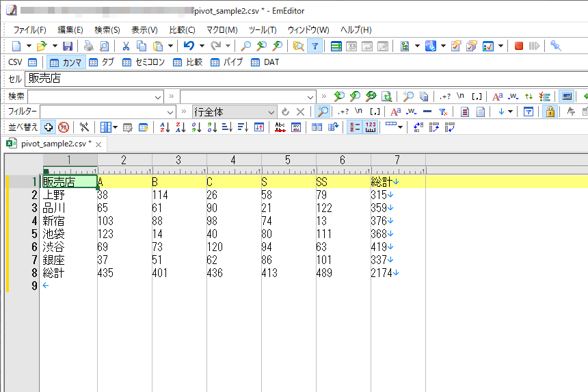The height and width of the screenshot is (392, 588).
Task: Sort column Z to A descending
Action: point(181,127)
